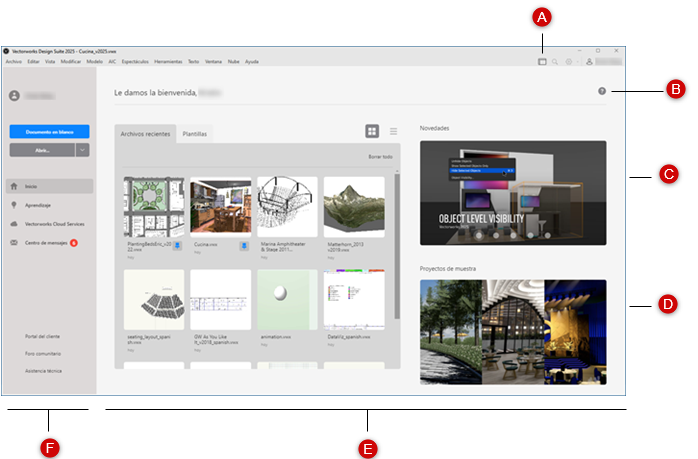Click the settings gear icon in title bar
The image size is (698, 459).
click(x=568, y=61)
